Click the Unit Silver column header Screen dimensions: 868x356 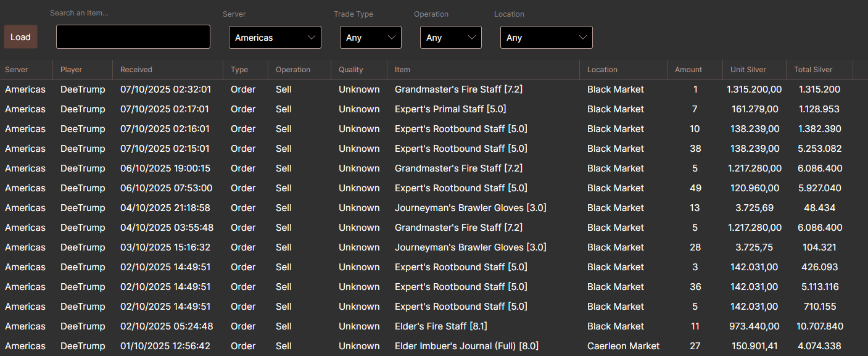pos(749,70)
